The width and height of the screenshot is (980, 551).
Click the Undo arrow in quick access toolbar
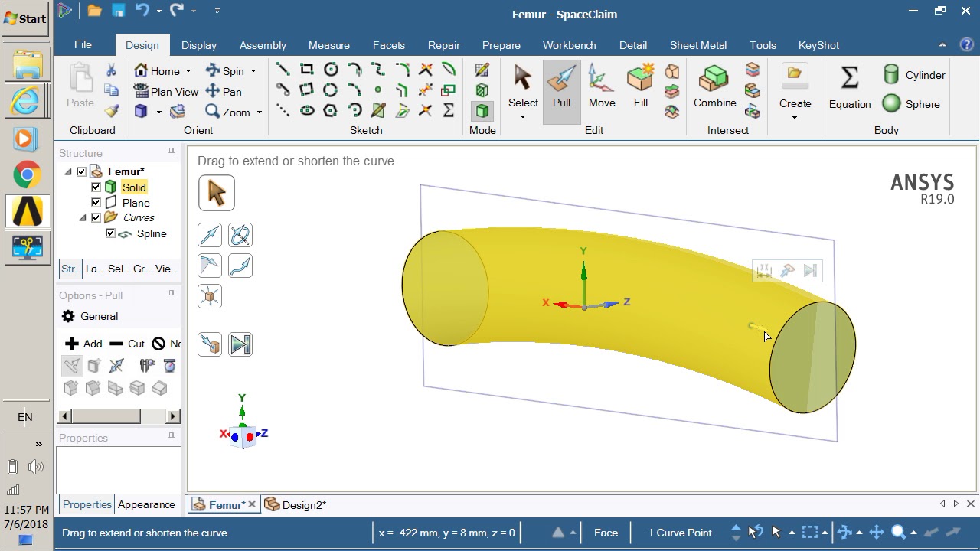pyautogui.click(x=142, y=11)
